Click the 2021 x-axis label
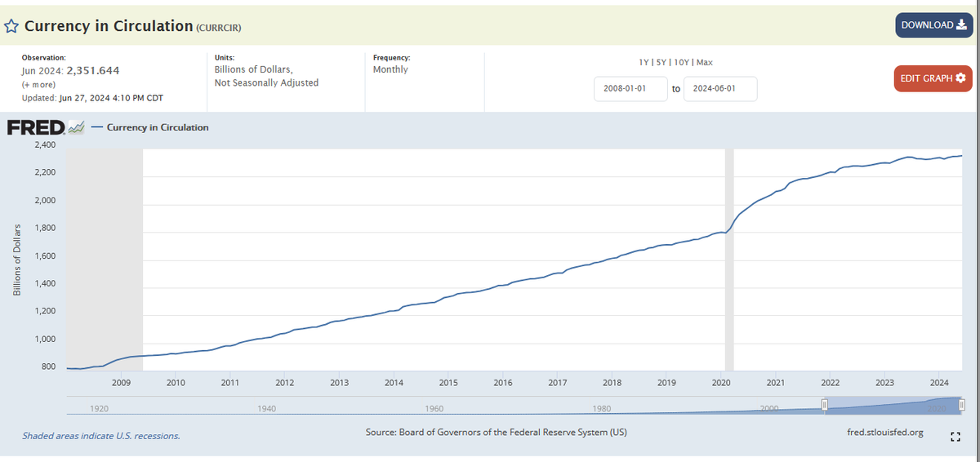The image size is (980, 462). pyautogui.click(x=776, y=382)
